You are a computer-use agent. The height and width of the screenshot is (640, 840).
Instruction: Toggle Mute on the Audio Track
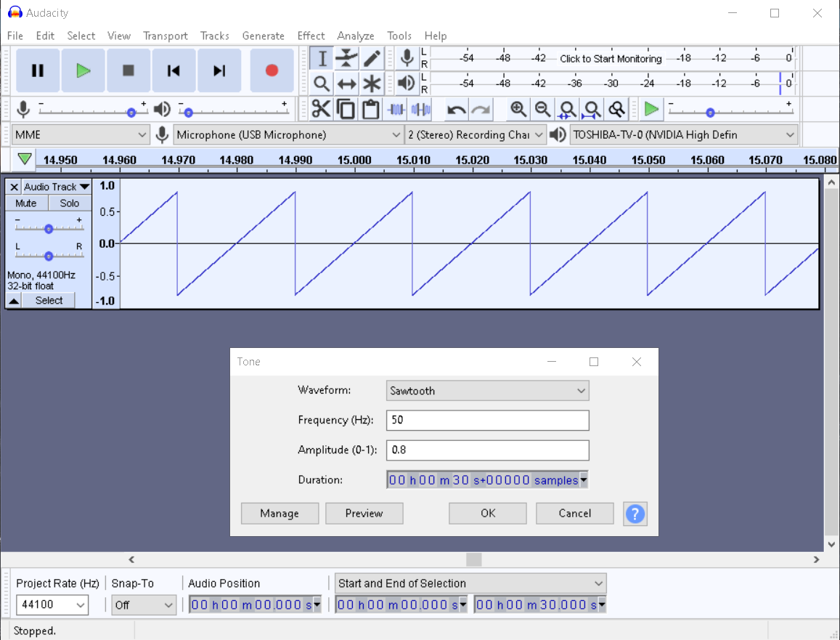point(26,203)
